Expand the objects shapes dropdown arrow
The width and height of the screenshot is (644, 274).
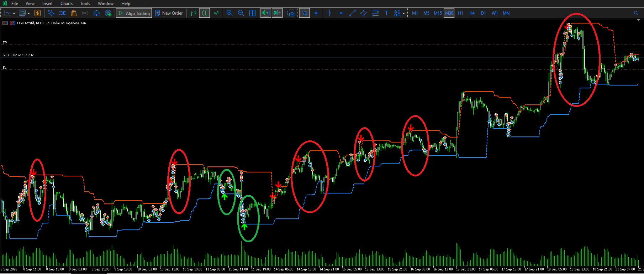[403, 14]
